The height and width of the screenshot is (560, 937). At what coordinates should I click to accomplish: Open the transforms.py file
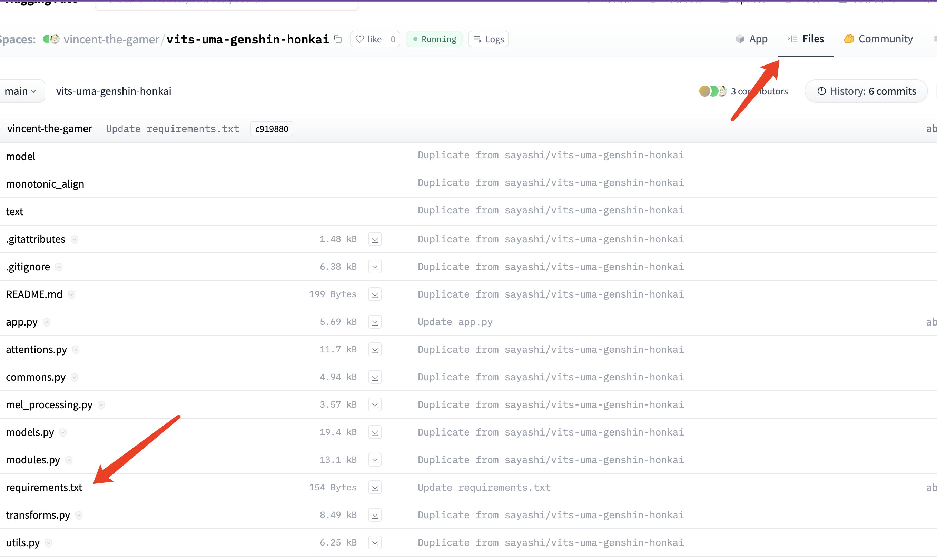click(x=38, y=515)
